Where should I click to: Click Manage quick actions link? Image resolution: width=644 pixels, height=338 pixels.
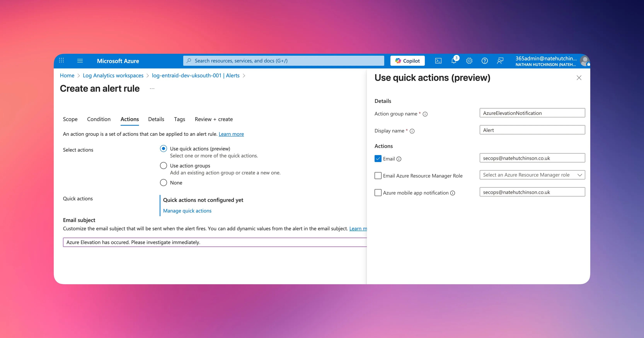[187, 211]
